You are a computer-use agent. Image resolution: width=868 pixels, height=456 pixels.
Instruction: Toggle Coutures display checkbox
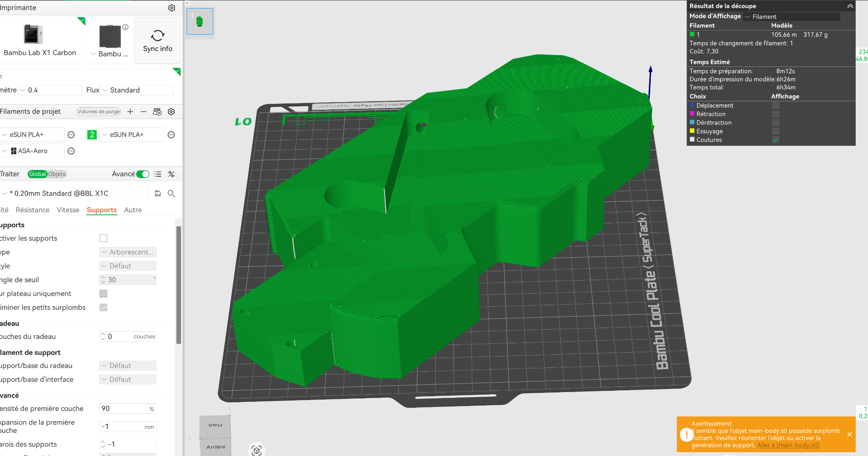click(776, 140)
